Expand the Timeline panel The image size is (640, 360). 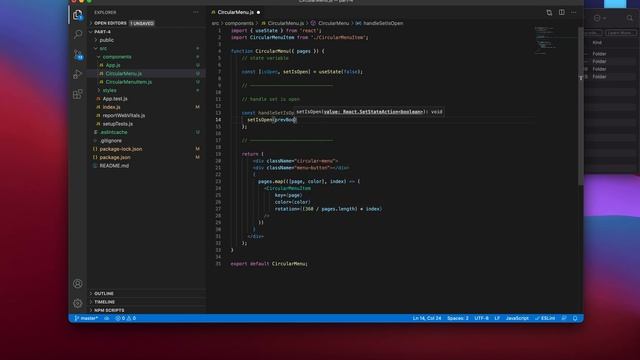[x=104, y=302]
